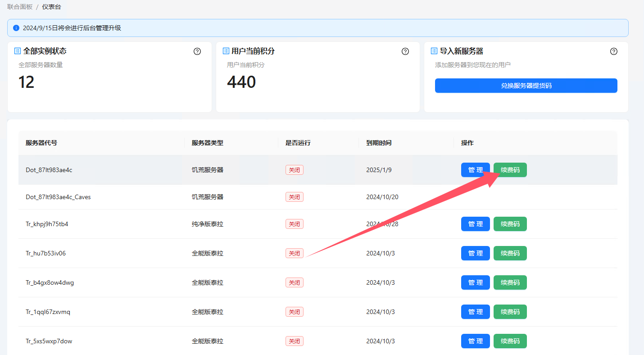Screen dimensions: 644x355
Task: Click list icon beside 用户当前积分 title
Action: pyautogui.click(x=226, y=51)
